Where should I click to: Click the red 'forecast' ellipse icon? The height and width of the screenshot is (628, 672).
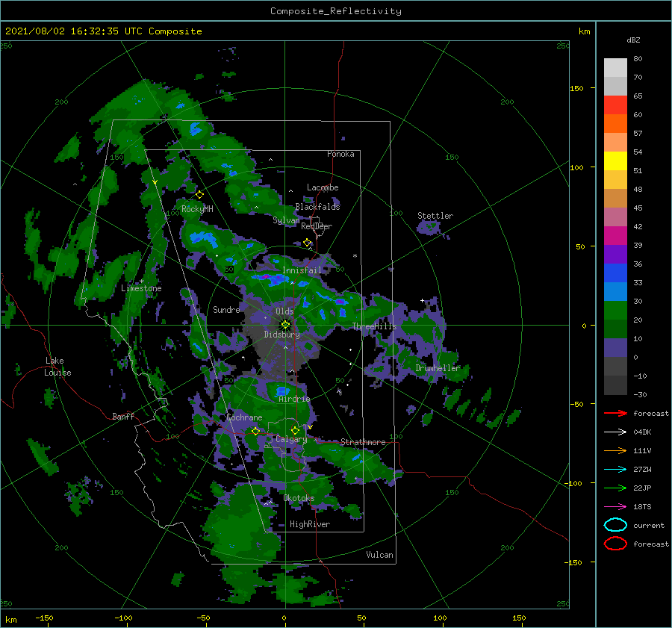tap(615, 544)
